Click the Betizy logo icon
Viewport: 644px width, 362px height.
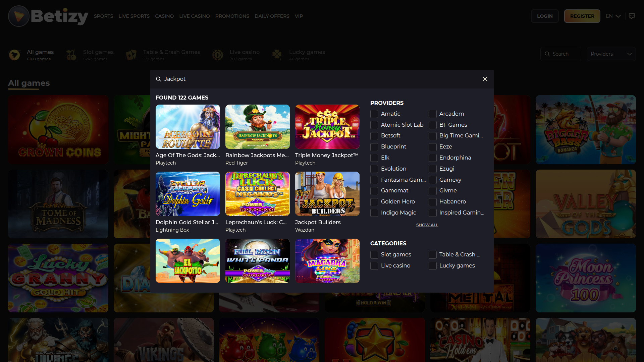(18, 16)
